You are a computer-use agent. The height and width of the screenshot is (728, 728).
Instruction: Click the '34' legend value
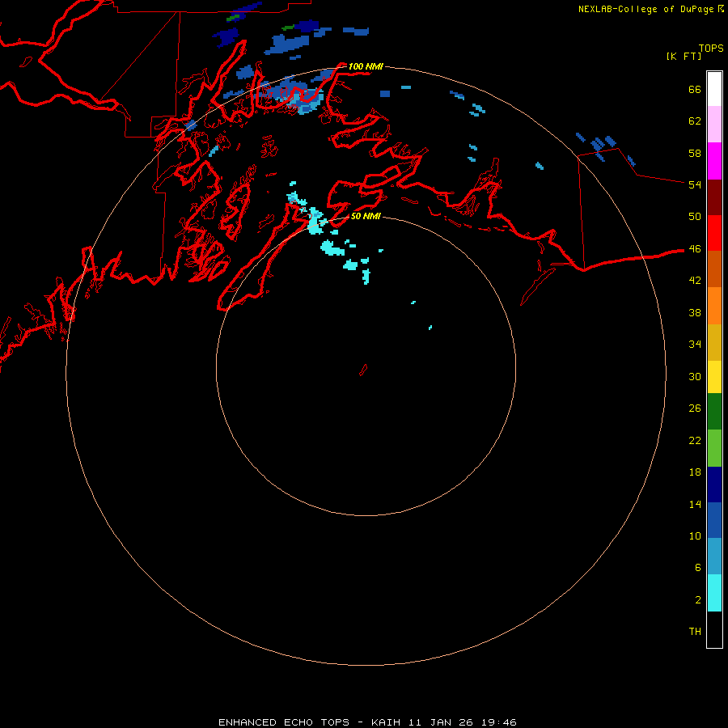[x=695, y=345]
